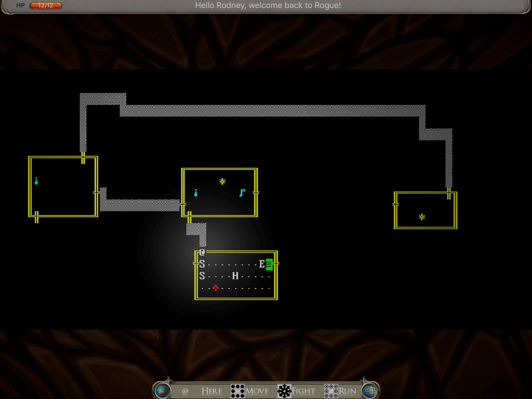
Task: Tap the Fight arrows icon
Action: point(284,391)
